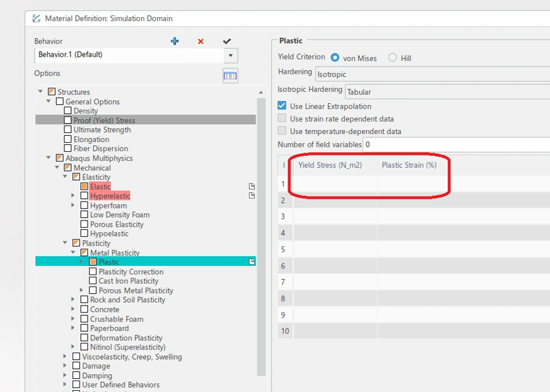Click the table view icon beside Options
The image size is (550, 392).
[x=230, y=76]
